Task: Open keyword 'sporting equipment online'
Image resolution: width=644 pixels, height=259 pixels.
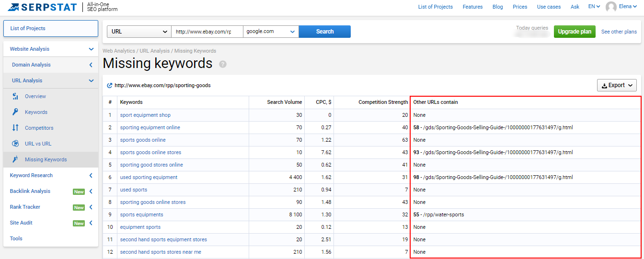Action: pyautogui.click(x=150, y=127)
